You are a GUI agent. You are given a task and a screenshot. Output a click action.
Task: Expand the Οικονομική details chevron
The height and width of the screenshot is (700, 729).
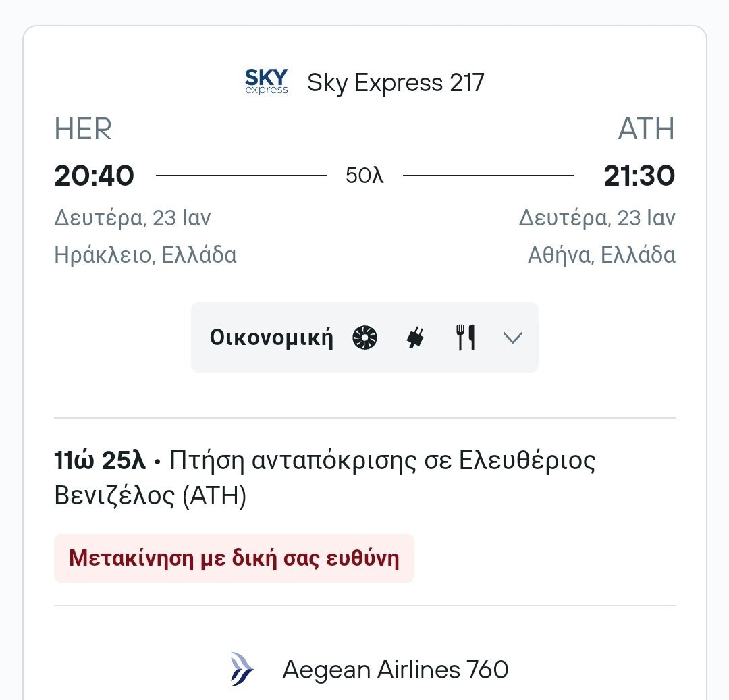512,338
